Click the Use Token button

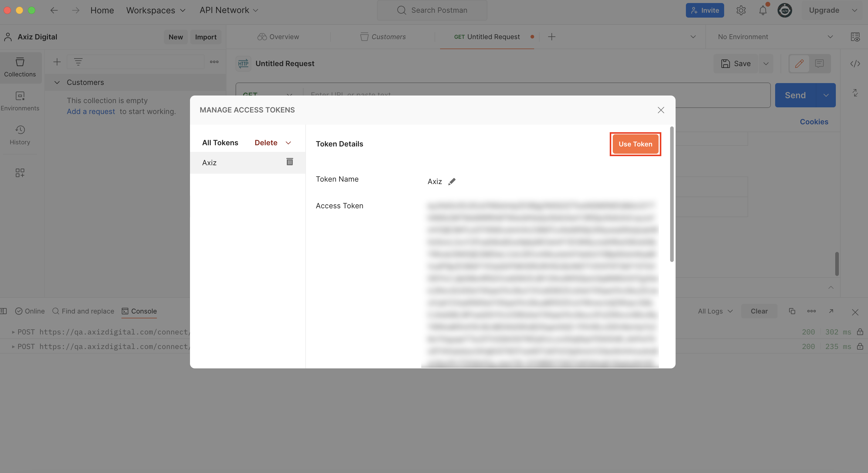click(x=635, y=144)
